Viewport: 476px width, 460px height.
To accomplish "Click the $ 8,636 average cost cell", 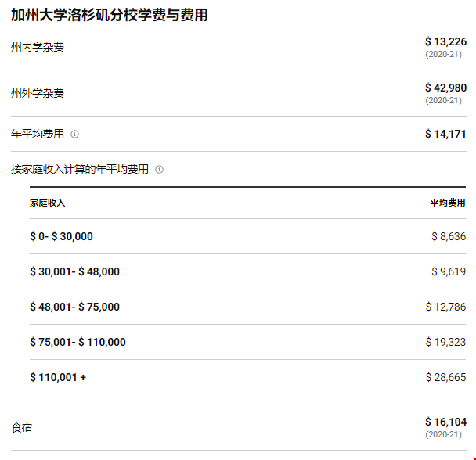I will [x=449, y=236].
